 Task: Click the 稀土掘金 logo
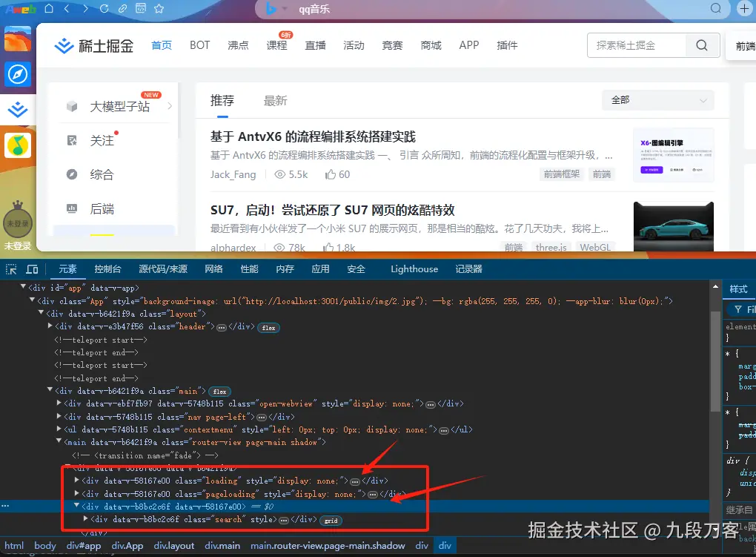pos(94,46)
